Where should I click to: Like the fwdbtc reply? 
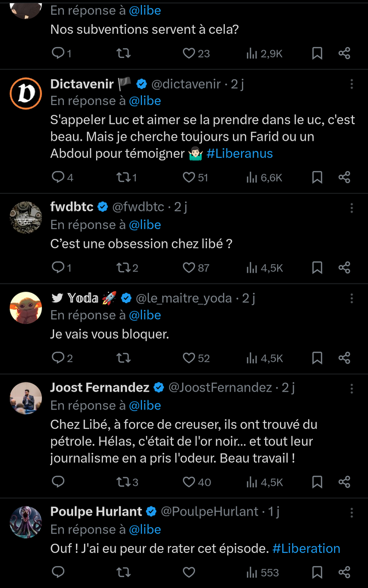(x=189, y=268)
